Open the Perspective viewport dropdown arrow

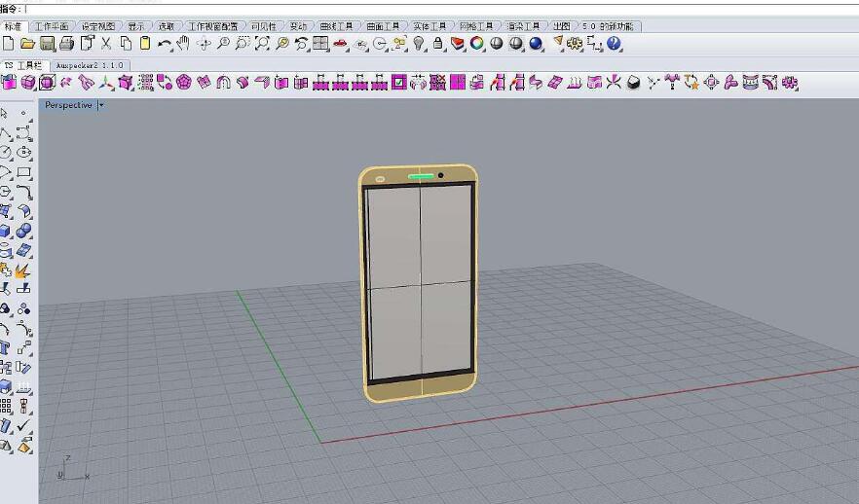pyautogui.click(x=100, y=105)
